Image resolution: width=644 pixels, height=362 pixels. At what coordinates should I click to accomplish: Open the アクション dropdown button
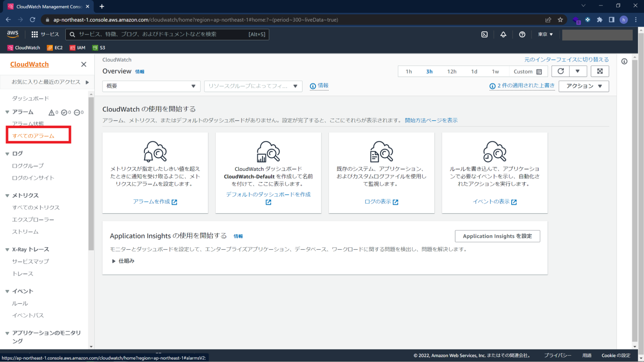(584, 86)
